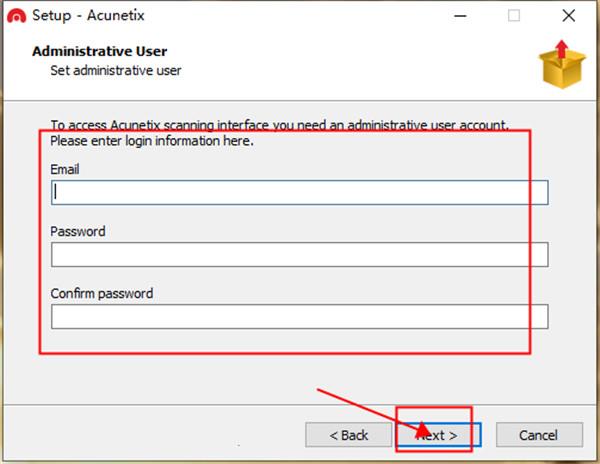600x464 pixels.
Task: Click the Confirm password label
Action: click(102, 294)
